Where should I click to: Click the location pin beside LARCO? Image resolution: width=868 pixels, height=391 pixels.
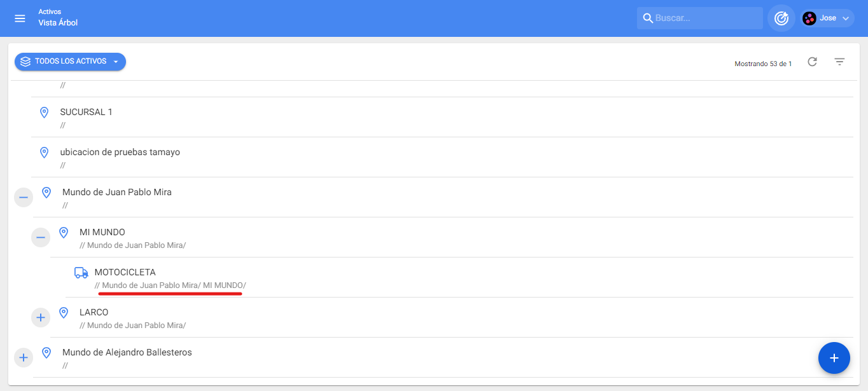[x=64, y=313]
